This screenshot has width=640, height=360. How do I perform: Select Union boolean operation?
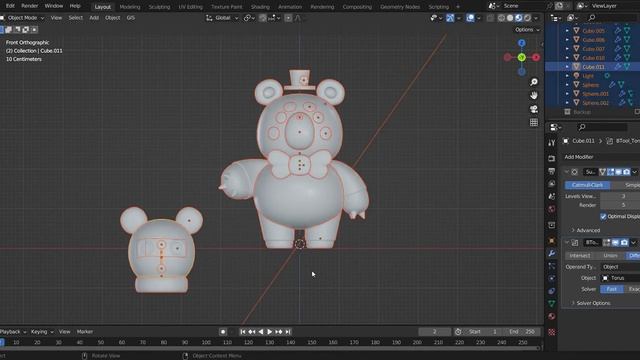pyautogui.click(x=610, y=256)
